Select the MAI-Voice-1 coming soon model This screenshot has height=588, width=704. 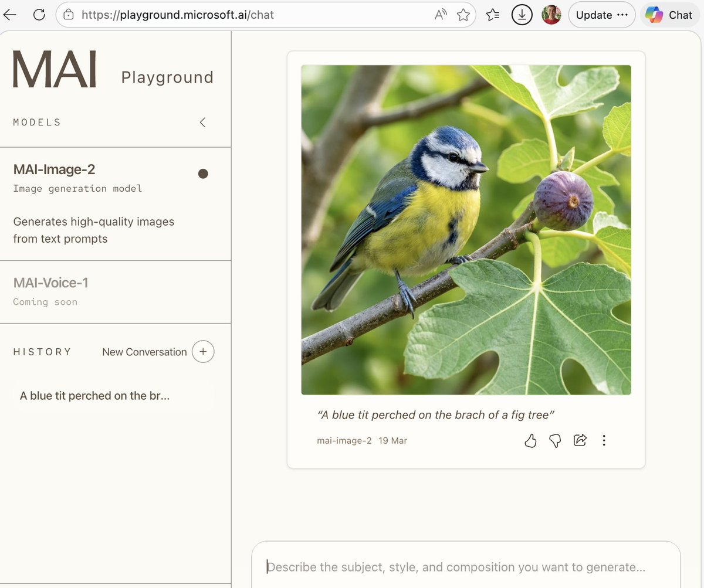tap(116, 291)
